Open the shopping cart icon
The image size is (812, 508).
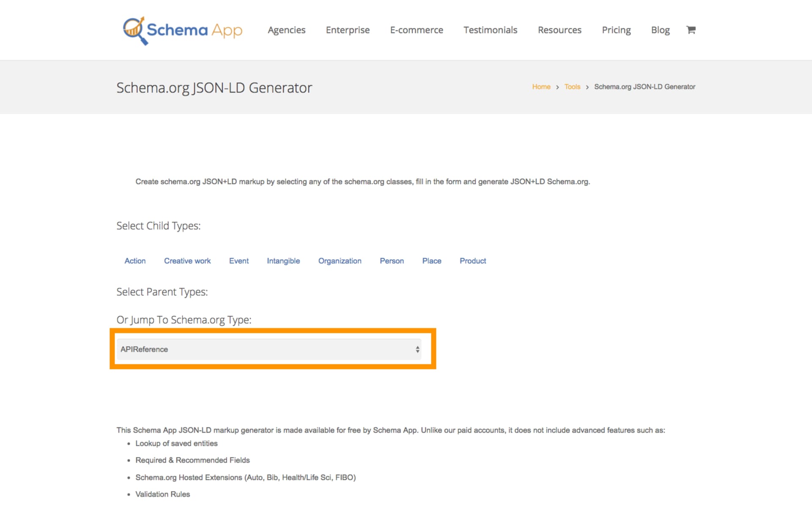click(x=691, y=30)
